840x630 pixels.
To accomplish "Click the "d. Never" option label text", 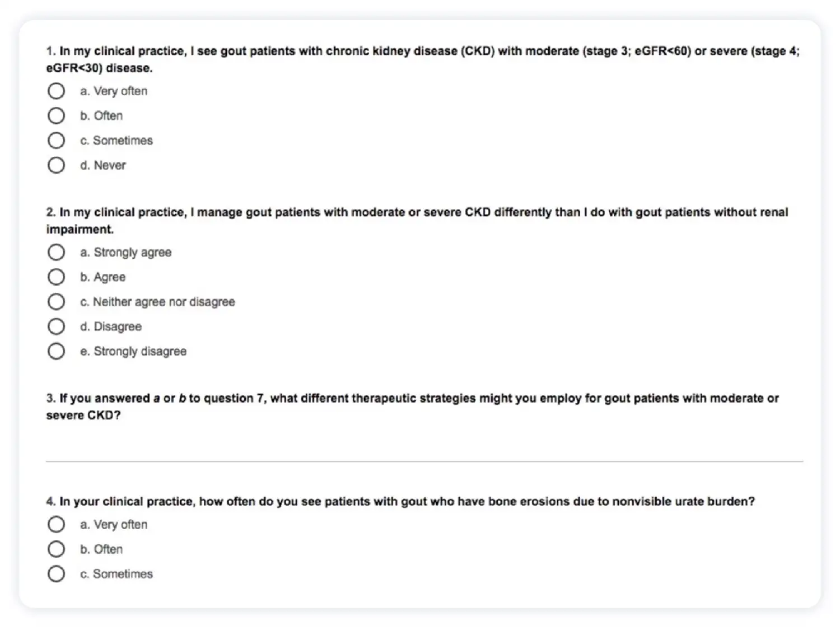I will pyautogui.click(x=103, y=165).
